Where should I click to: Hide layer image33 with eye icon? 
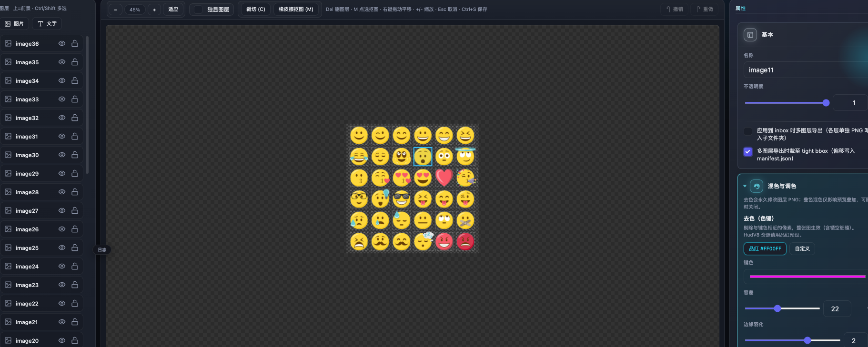point(62,99)
